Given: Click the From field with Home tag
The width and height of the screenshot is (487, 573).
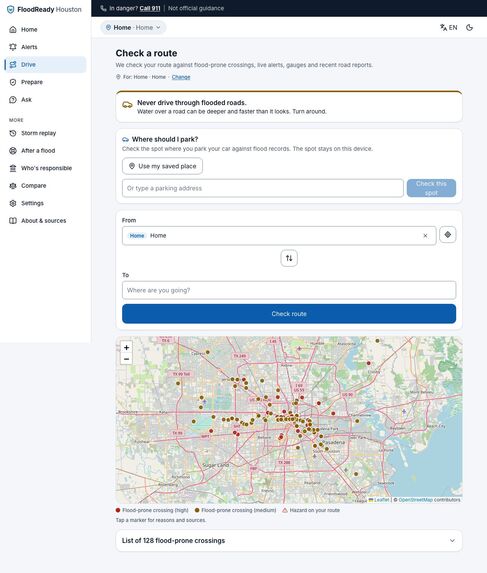Looking at the screenshot, I should [x=279, y=236].
